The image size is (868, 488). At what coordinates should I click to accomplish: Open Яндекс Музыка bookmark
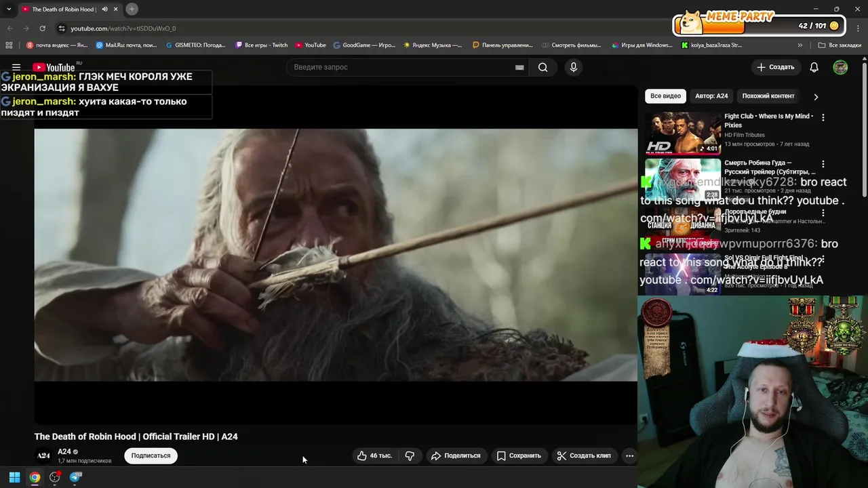pyautogui.click(x=433, y=45)
